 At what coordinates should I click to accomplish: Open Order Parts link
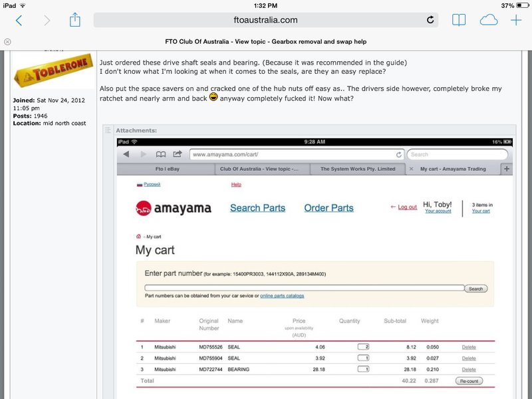pyautogui.click(x=329, y=208)
